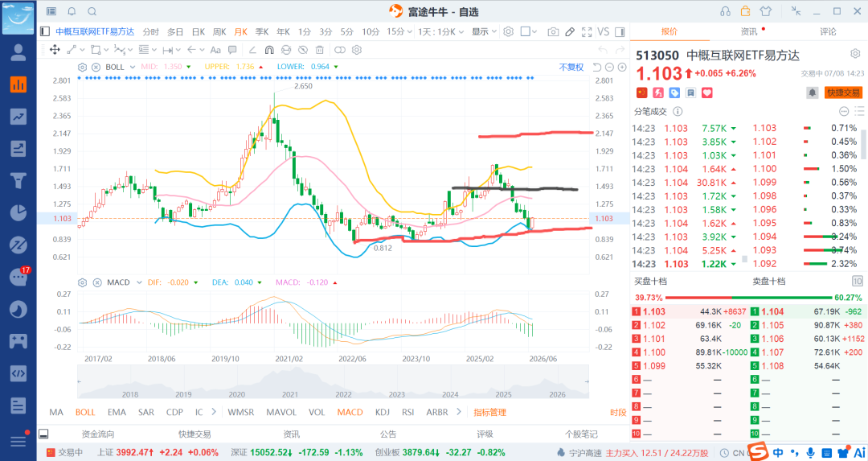Switch to 分时 intraday tab
Image resolution: width=868 pixels, height=461 pixels.
pos(150,31)
